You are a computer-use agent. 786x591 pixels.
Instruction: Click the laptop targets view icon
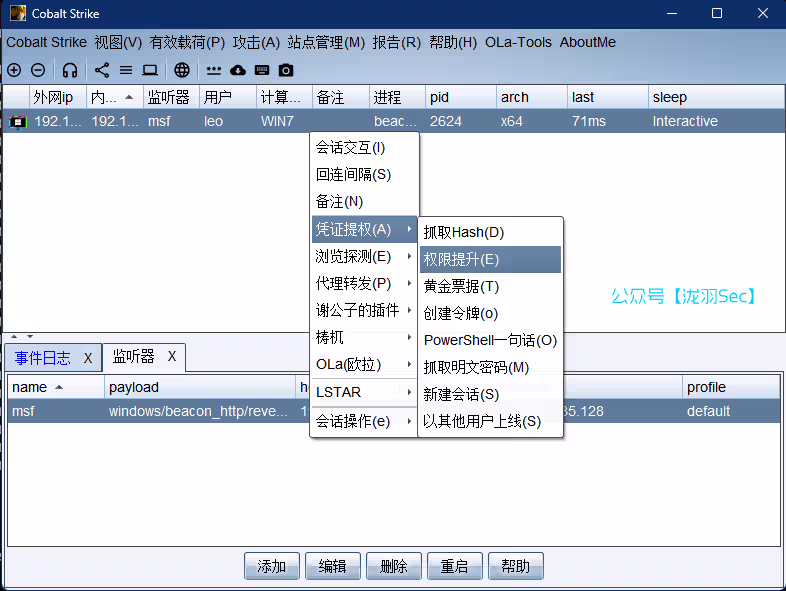(150, 70)
